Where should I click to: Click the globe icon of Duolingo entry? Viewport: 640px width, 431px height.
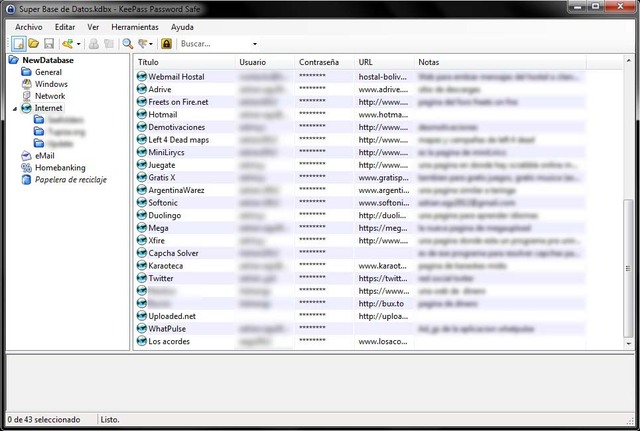click(142, 215)
